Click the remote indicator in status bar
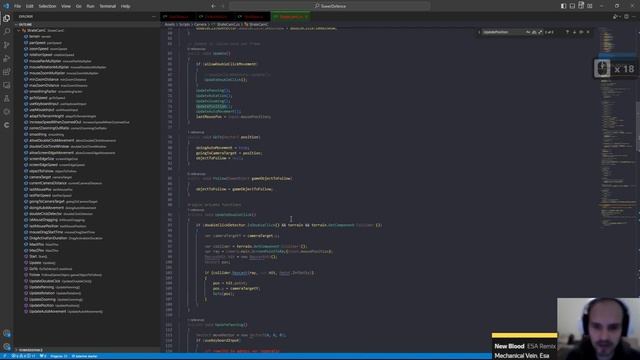This screenshot has height=360, width=640. 5,356
